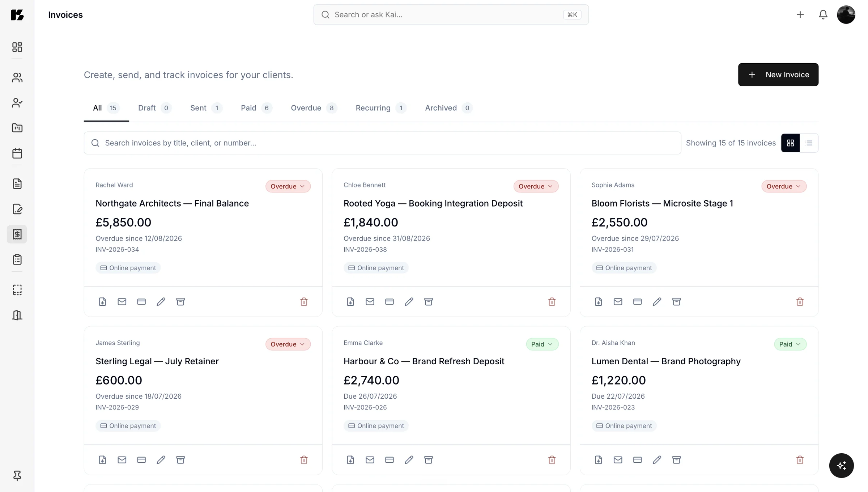The width and height of the screenshot is (868, 492).
Task: Click the pin icon at sidebar bottom
Action: (17, 475)
